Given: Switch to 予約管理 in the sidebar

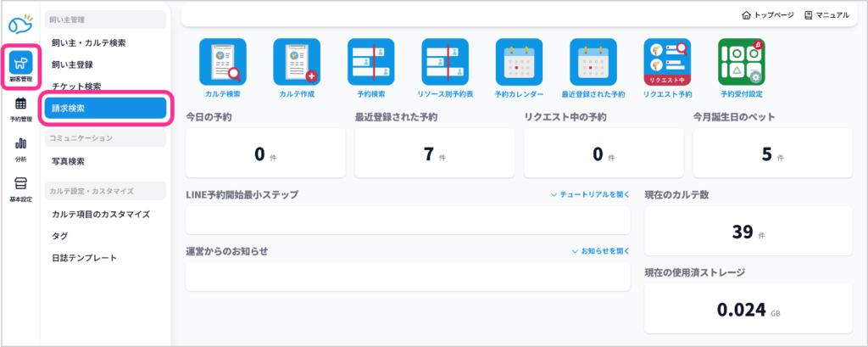Looking at the screenshot, I should (21, 109).
